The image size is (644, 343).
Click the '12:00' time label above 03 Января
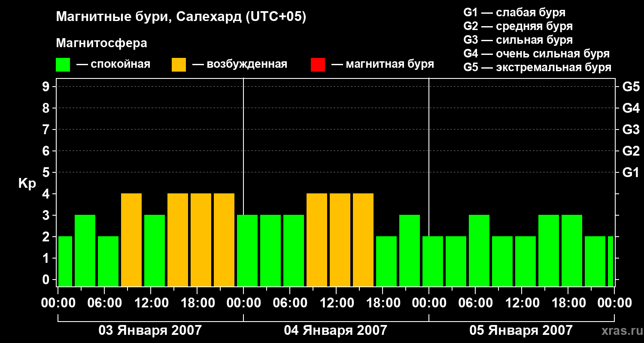[x=151, y=303]
